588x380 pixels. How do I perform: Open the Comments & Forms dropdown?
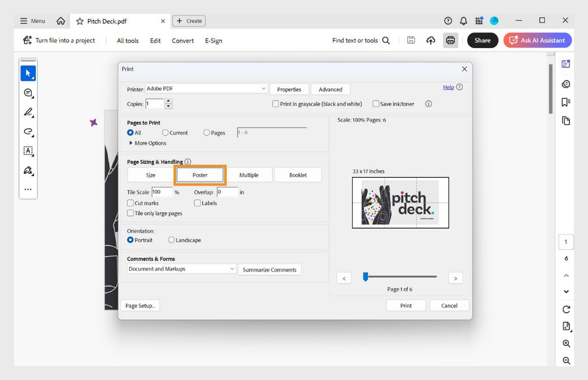pyautogui.click(x=181, y=269)
